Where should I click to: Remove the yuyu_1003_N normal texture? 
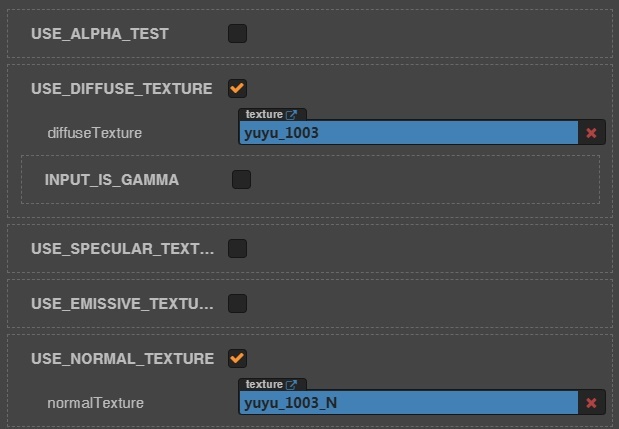point(591,403)
